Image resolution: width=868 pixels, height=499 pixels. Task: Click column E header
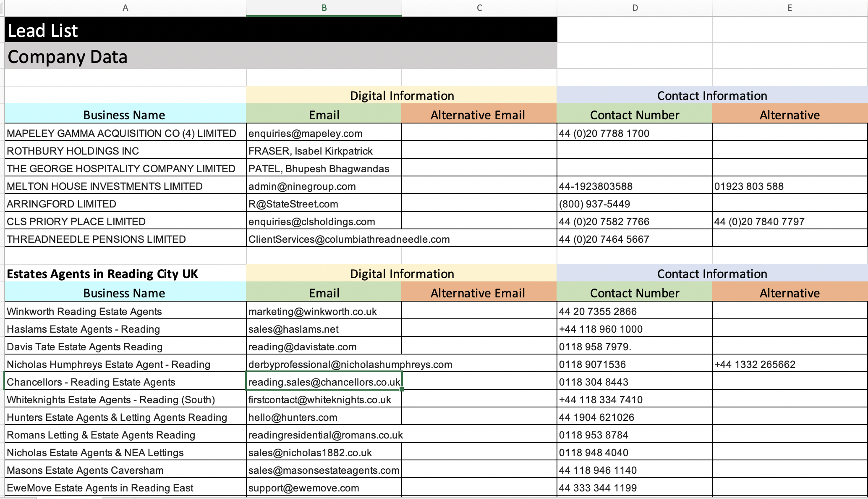click(790, 8)
